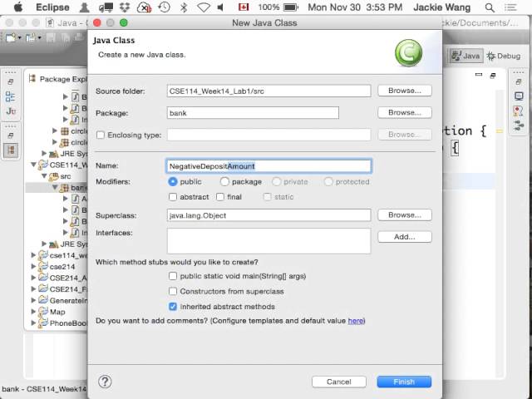Expand the cse114_w project node

tap(33, 255)
